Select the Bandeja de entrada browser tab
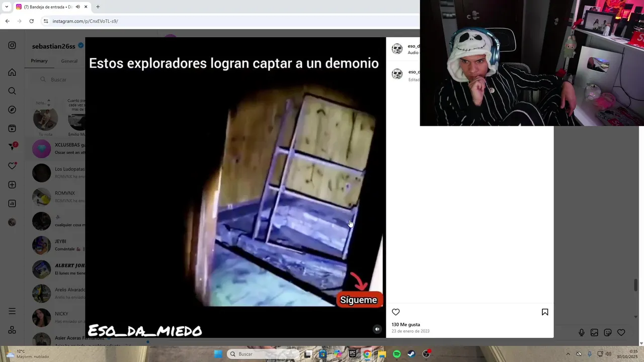The image size is (644, 362). (51, 7)
